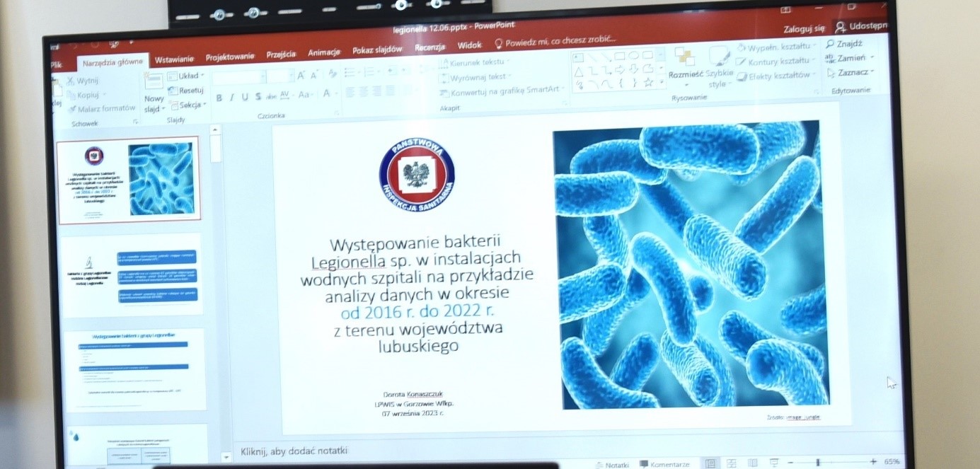The height and width of the screenshot is (469, 980).
Task: Expand the Układ layout dropdown
Action: (188, 76)
